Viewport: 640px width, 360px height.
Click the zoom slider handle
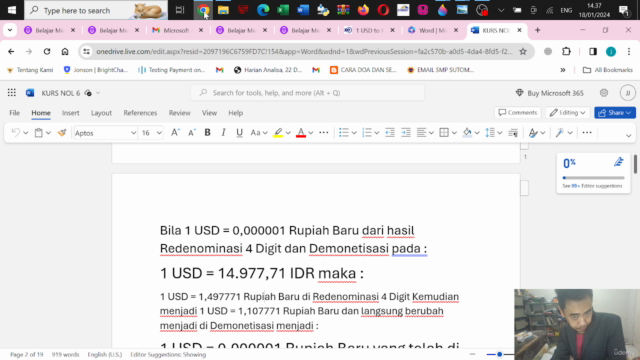pos(499,354)
